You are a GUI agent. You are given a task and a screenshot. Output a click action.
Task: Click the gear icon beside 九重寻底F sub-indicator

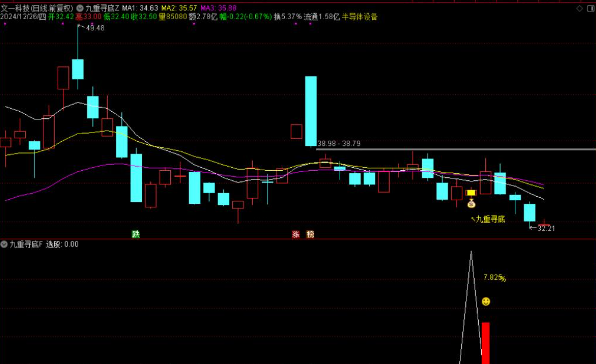[x=4, y=244]
